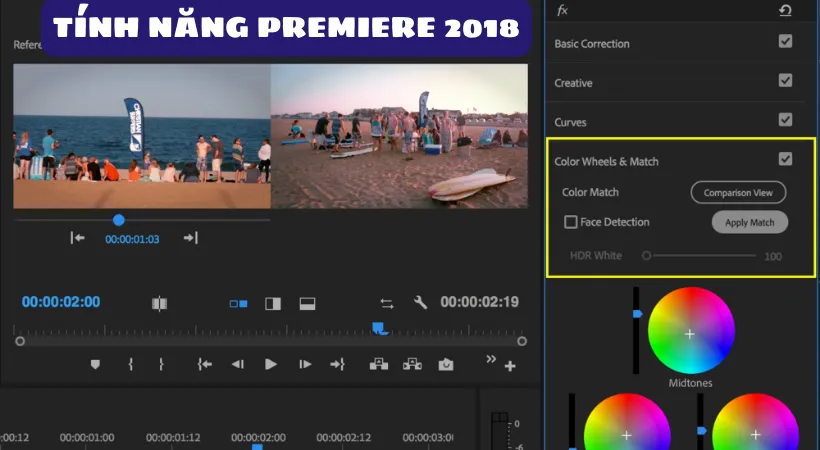820x450 pixels.
Task: Click the reference frame scrubber handle
Action: [119, 220]
